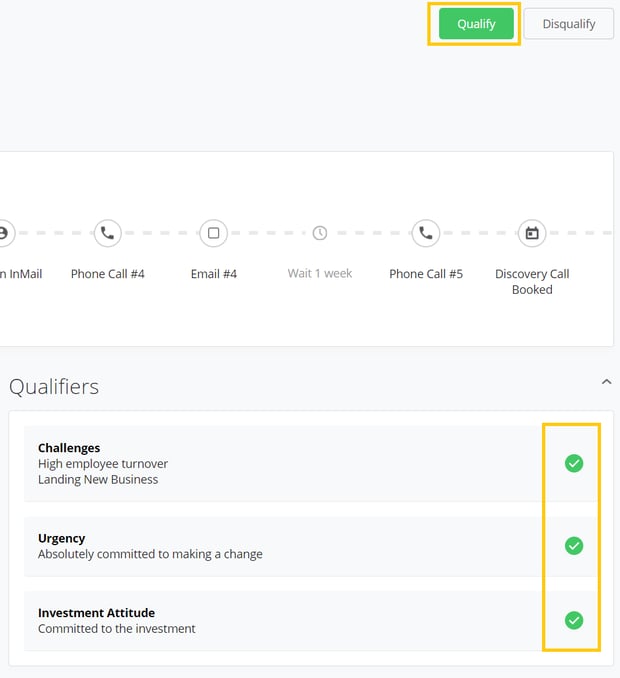Click the green Qualify button
Image resolution: width=620 pixels, height=678 pixels.
(x=476, y=24)
